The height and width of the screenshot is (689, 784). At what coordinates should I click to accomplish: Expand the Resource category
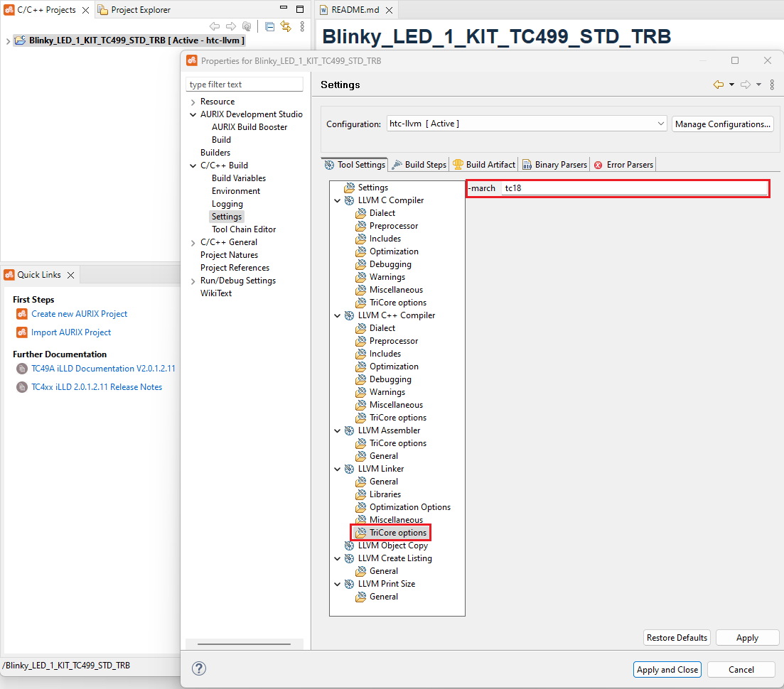(x=193, y=102)
